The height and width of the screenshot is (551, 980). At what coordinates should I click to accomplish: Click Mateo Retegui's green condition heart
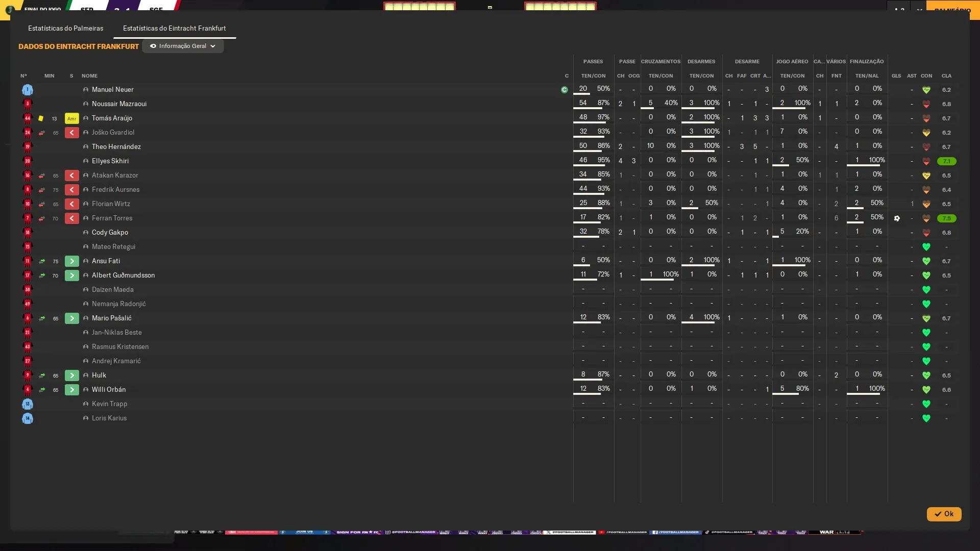[x=926, y=247]
